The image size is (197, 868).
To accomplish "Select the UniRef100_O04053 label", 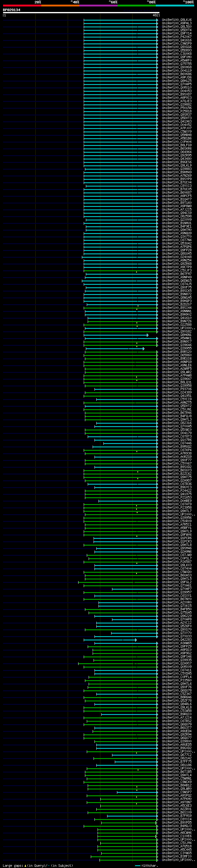I will (176, 91).
